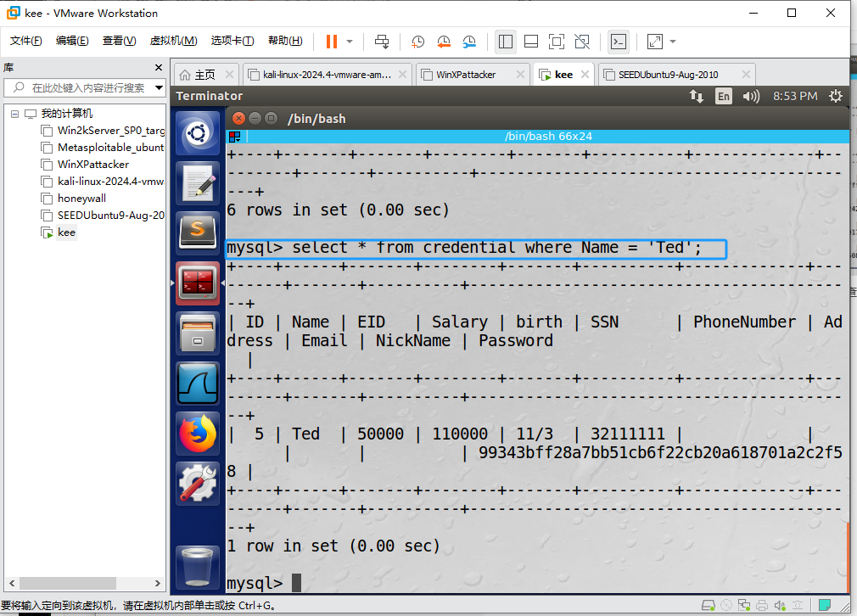Open the 文件(F) menu

coord(25,41)
